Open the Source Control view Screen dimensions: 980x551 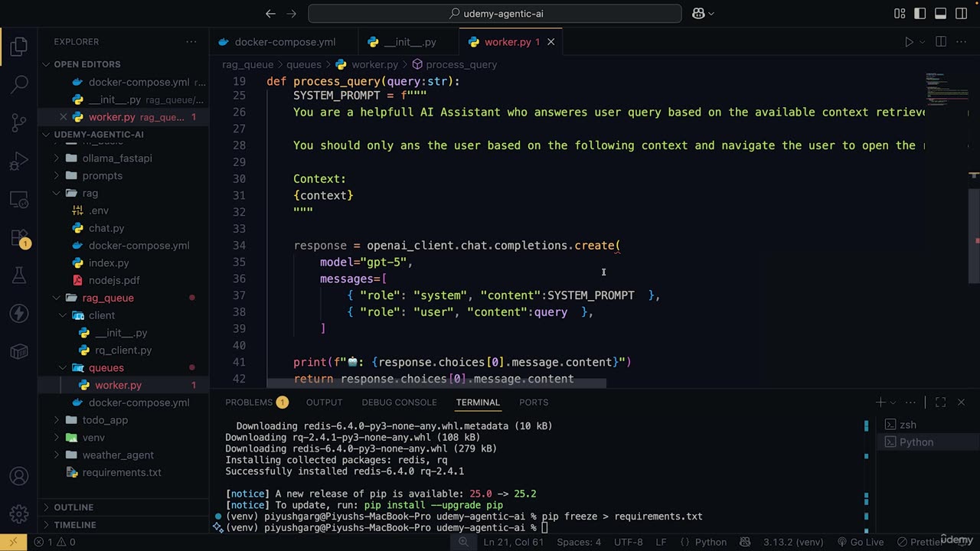pyautogui.click(x=19, y=122)
